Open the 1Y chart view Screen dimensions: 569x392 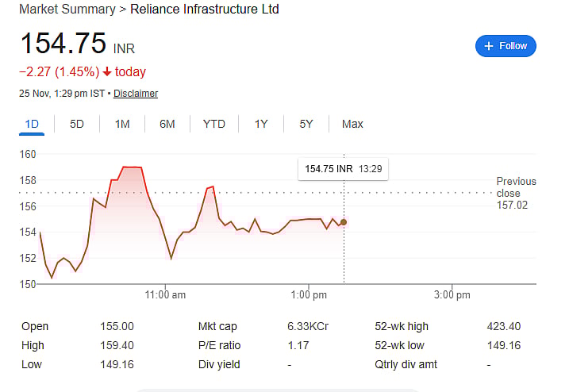[x=261, y=124]
